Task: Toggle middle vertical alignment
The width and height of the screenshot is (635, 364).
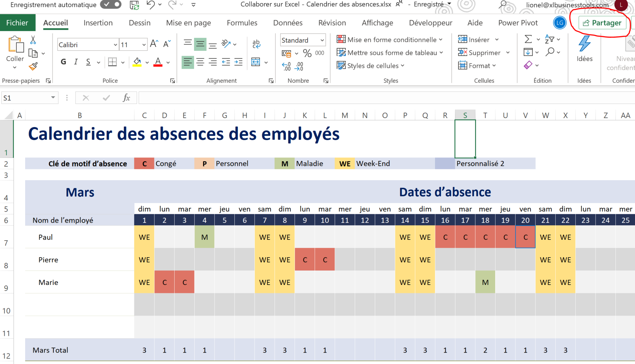Action: pyautogui.click(x=200, y=44)
